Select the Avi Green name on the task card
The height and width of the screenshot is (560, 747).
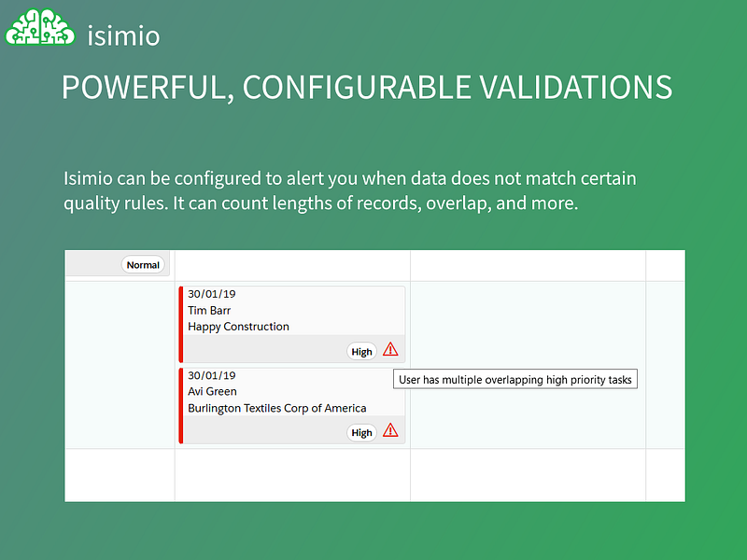212,391
